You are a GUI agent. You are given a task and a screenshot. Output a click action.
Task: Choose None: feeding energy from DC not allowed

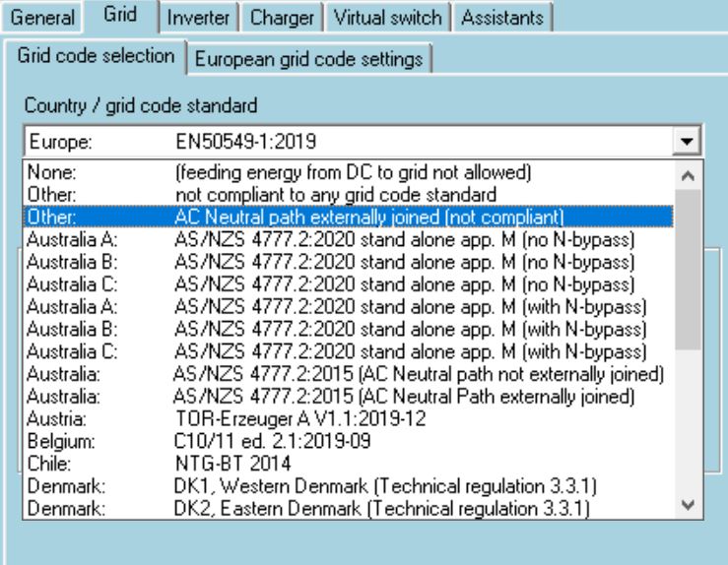click(x=348, y=172)
